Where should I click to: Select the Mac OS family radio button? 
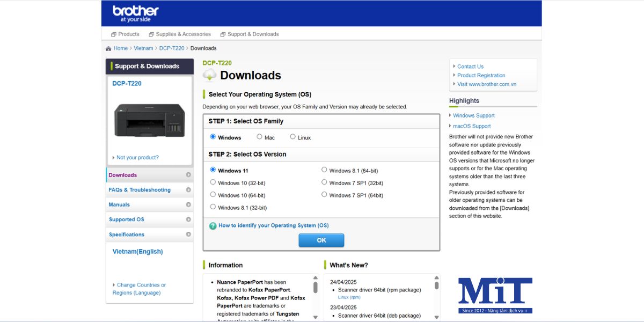tap(260, 137)
